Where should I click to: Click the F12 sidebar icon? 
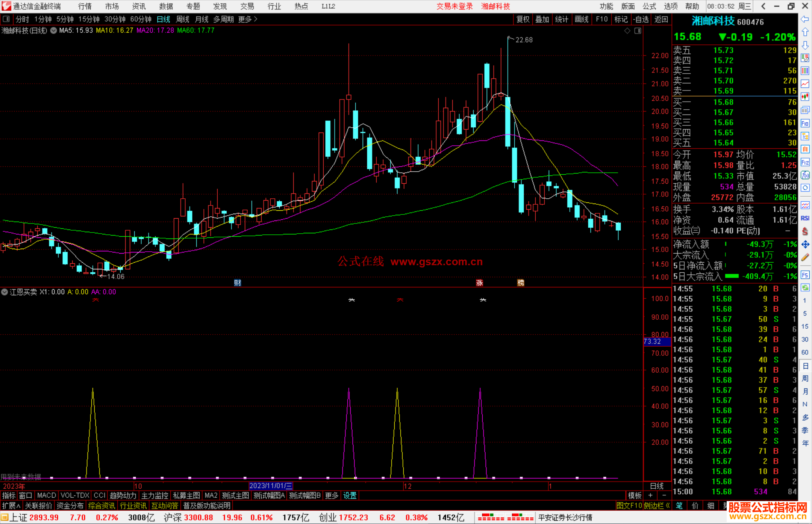point(805,162)
